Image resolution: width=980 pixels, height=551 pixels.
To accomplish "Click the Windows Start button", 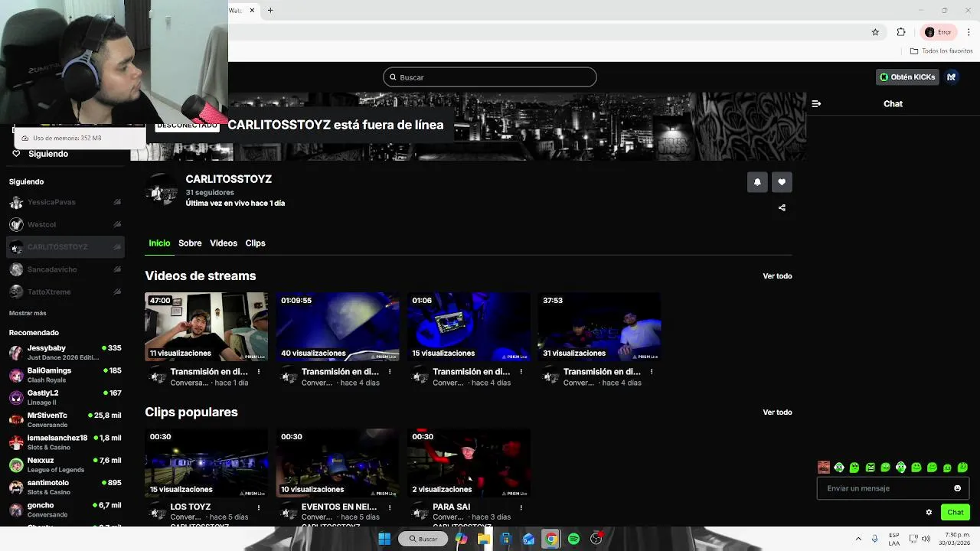I will (x=384, y=539).
